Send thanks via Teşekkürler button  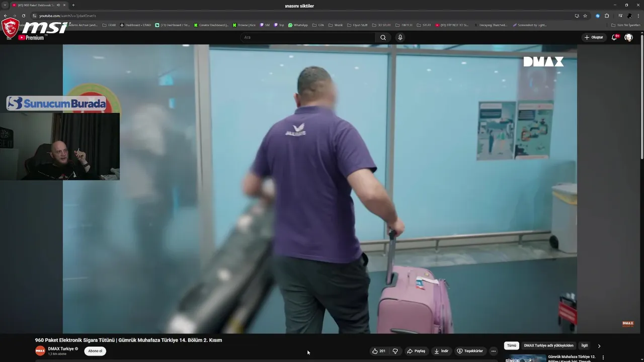click(x=470, y=351)
